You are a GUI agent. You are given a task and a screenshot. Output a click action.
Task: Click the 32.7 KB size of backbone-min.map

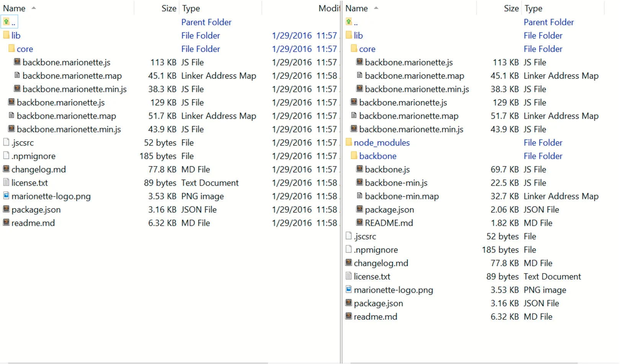pyautogui.click(x=505, y=196)
